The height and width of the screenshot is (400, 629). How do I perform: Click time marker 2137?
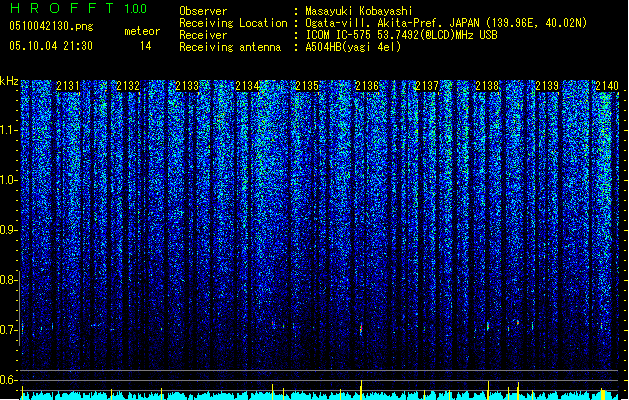(x=427, y=86)
